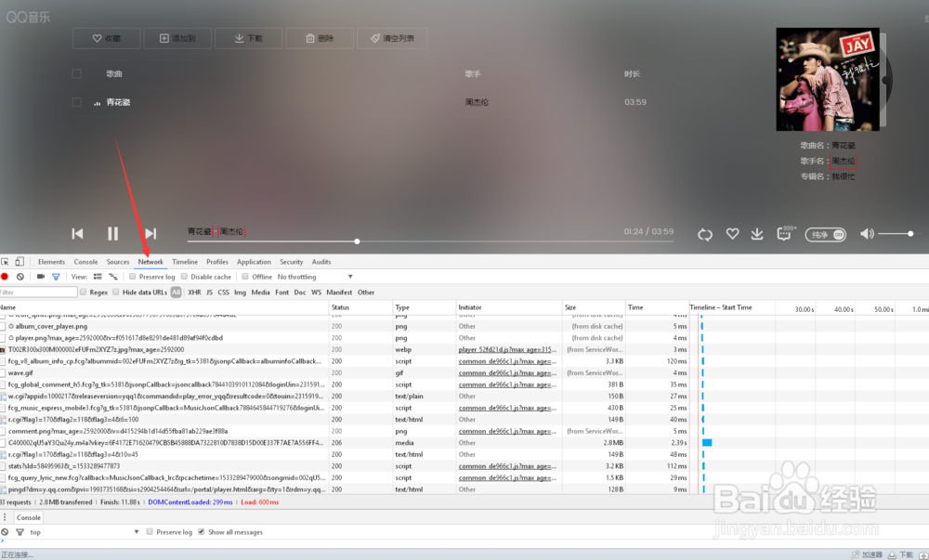929x560 pixels.
Task: Click the 添加到 add-to button
Action: [x=177, y=38]
